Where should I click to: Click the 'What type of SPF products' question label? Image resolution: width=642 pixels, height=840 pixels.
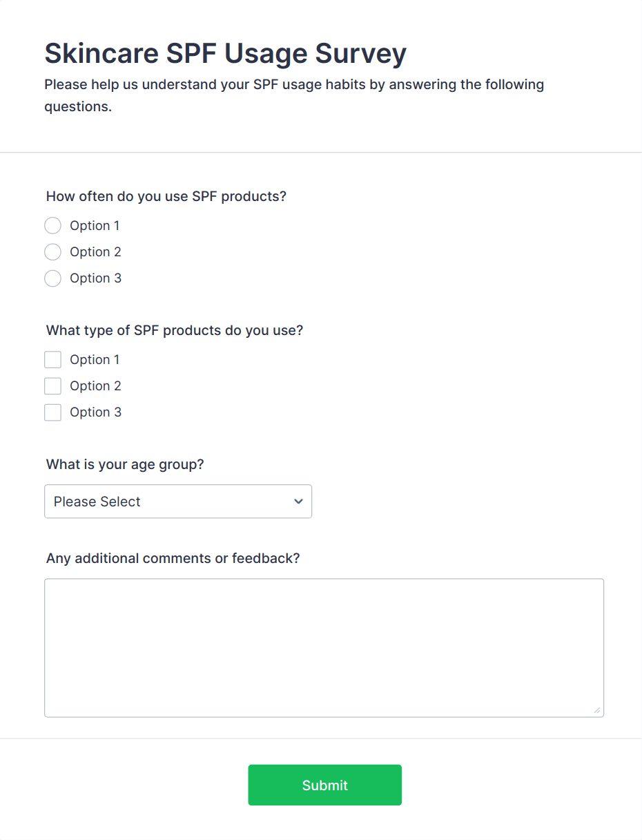[175, 330]
